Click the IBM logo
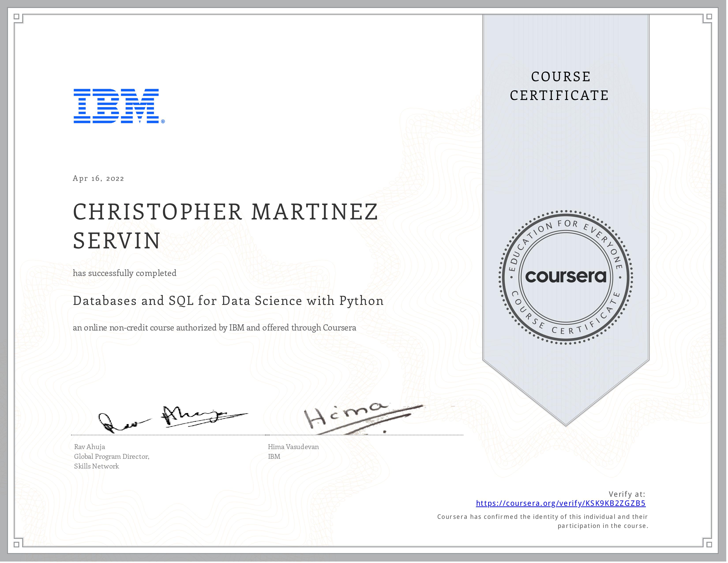The image size is (728, 563). pyautogui.click(x=119, y=106)
